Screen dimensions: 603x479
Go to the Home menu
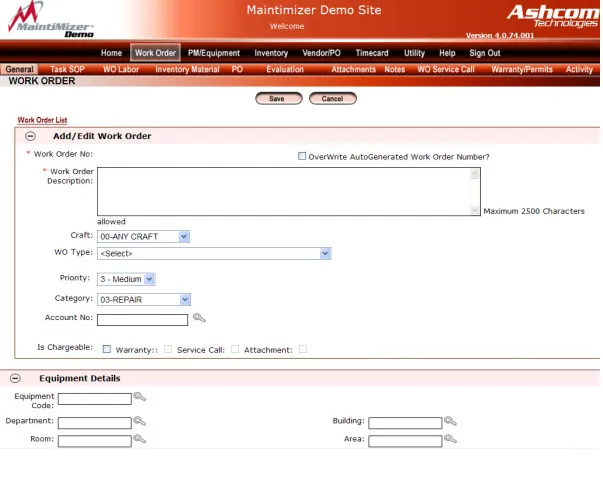point(112,53)
